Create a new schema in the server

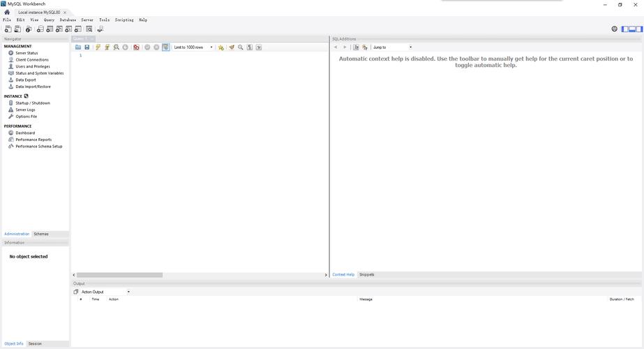(40, 29)
